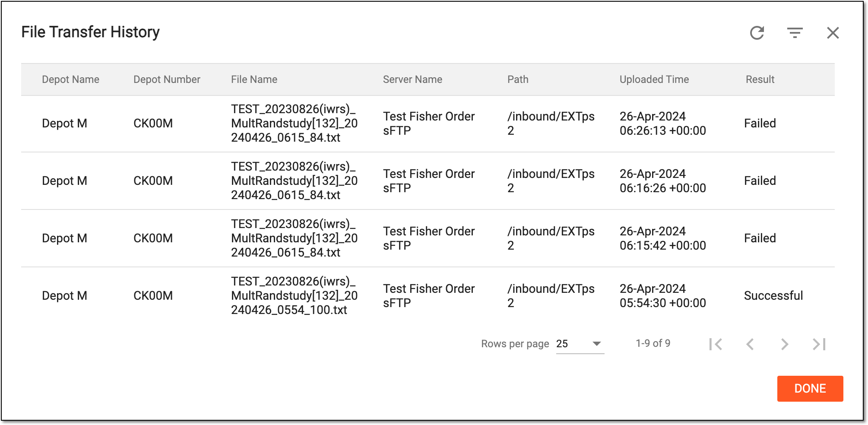Viewport: 868px width, 425px height.
Task: Click CK00M in the Successful row
Action: 153,296
